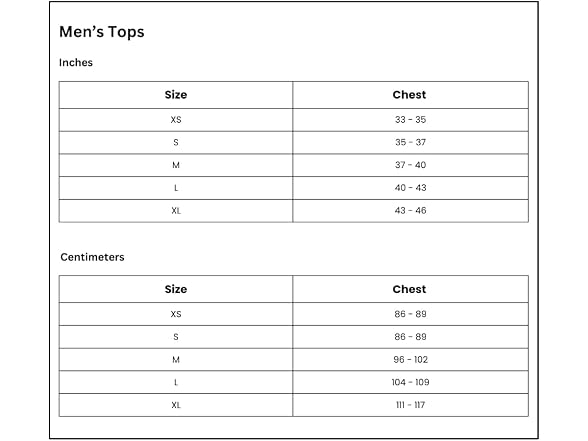Click the 96 - 102 chest value
Screen dimensions: 588x441
(410, 359)
